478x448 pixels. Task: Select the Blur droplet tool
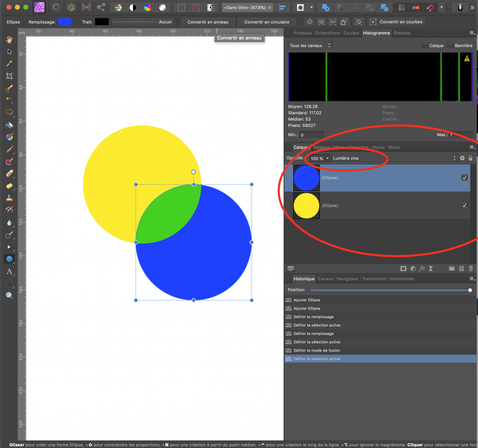(10, 223)
